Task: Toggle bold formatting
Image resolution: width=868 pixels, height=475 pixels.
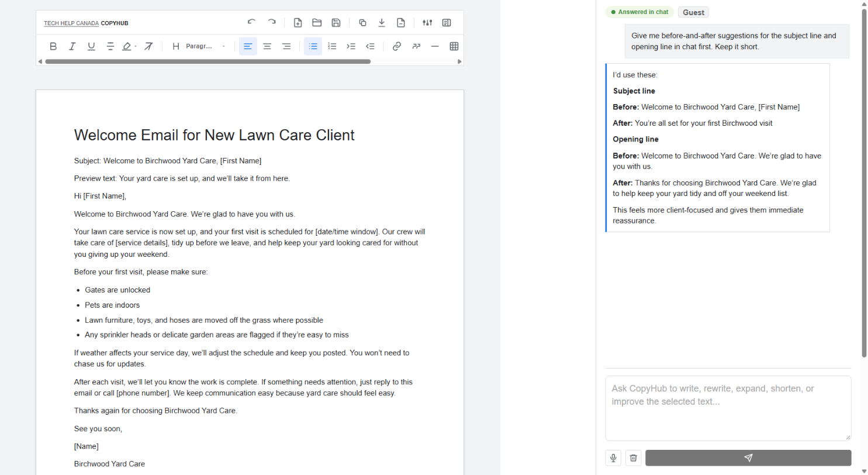Action: 53,46
